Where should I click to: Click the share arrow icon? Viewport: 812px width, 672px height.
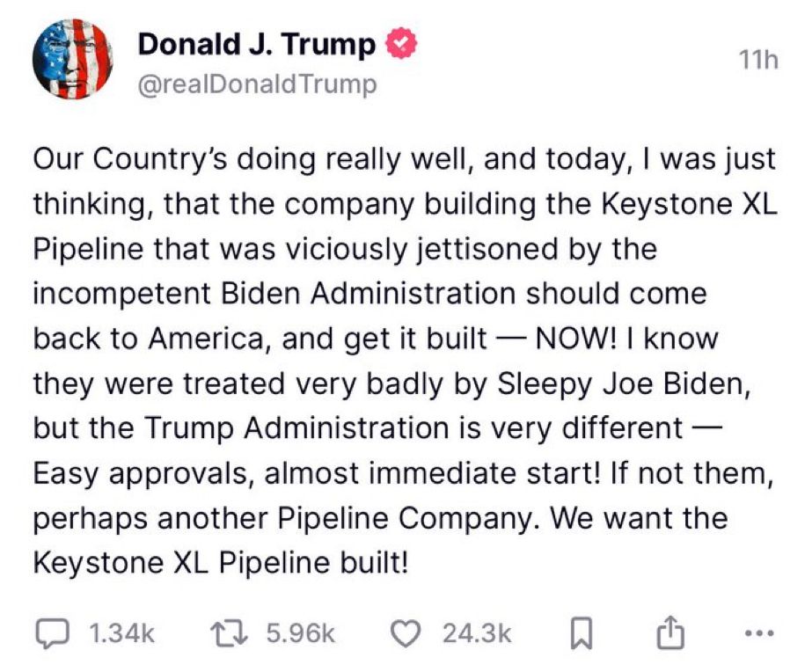670,633
